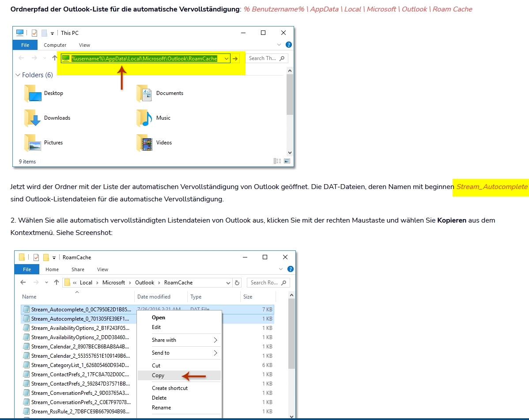Open the Share tab in RoamCache window
The image size is (529, 420).
[78, 269]
